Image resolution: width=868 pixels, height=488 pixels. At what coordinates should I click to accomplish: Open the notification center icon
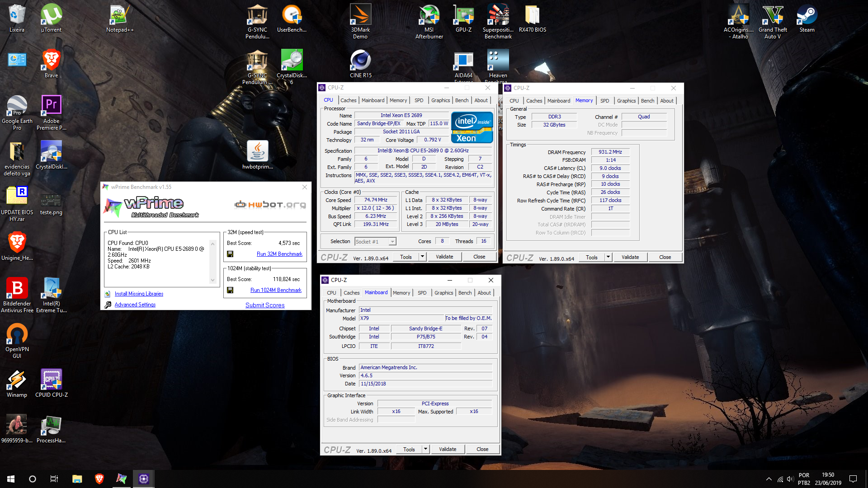853,479
